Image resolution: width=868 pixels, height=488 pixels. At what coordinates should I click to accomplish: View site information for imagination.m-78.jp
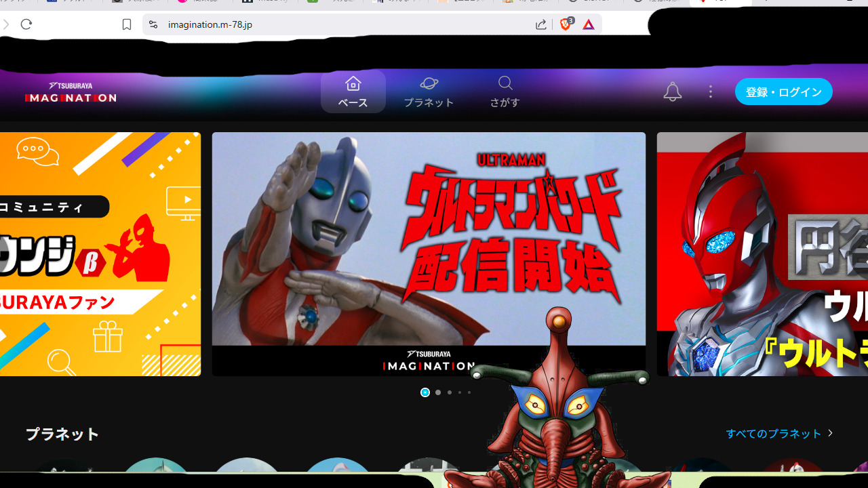(153, 24)
